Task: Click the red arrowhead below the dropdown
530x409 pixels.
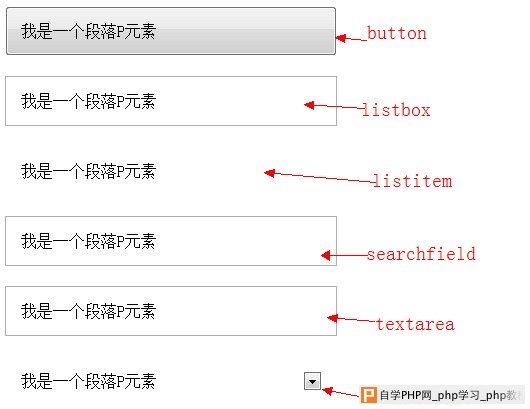Action: (x=328, y=391)
